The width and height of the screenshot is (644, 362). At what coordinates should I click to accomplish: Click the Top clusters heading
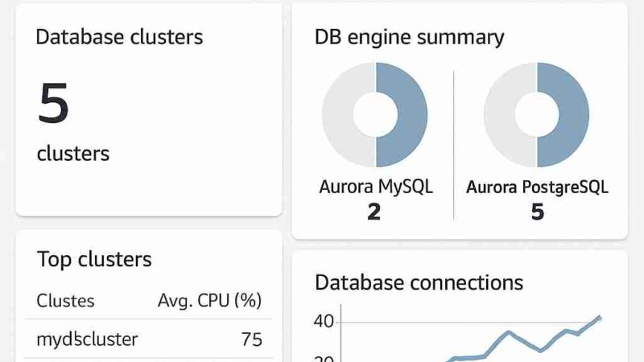click(x=94, y=259)
